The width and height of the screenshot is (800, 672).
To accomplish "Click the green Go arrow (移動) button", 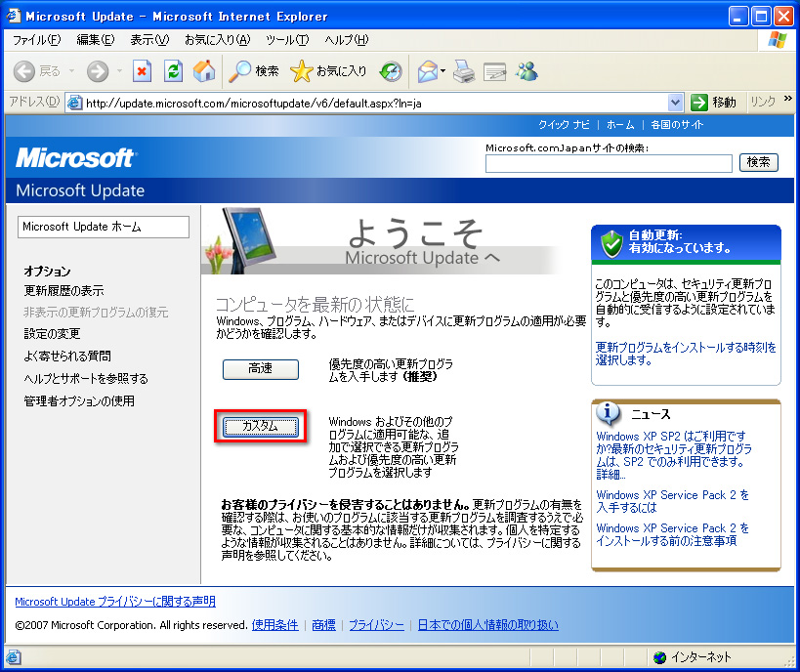I will click(713, 103).
